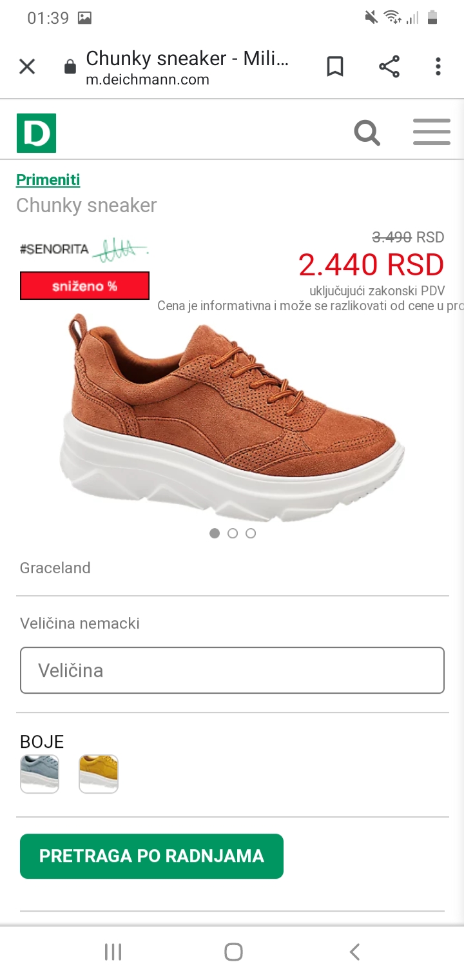Select the gray-blue sneaker color

tap(39, 774)
